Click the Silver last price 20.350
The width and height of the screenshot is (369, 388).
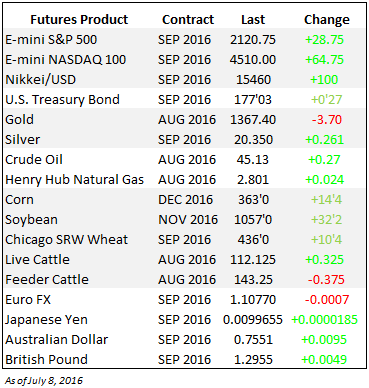[x=253, y=140]
